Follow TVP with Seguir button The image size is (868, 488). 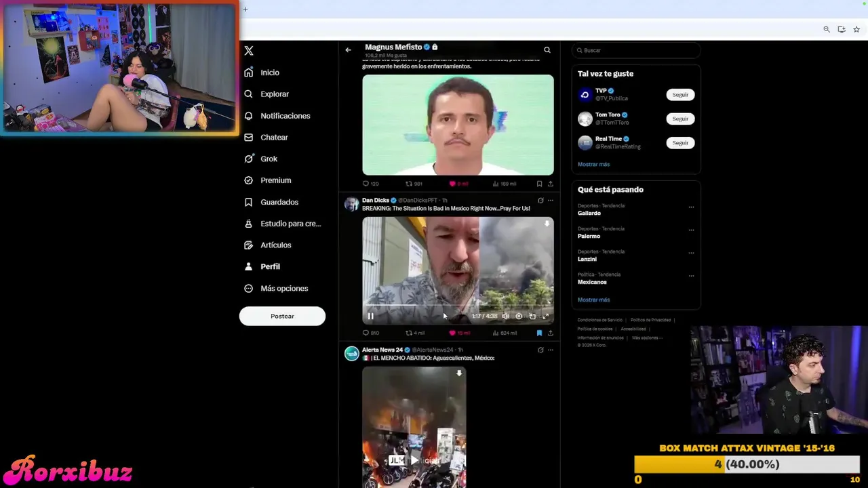pyautogui.click(x=680, y=95)
